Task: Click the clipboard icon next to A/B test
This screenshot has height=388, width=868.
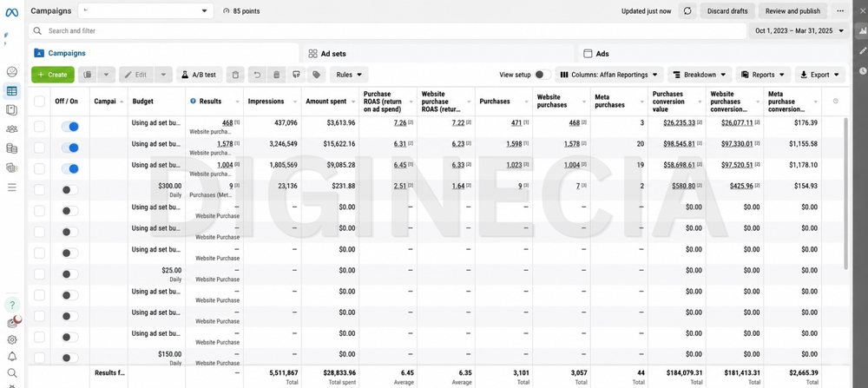Action: pos(235,75)
